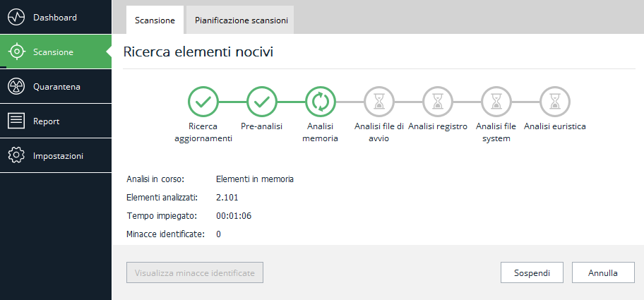Open the Impostazioni gear icon
The image size is (644, 300).
[x=16, y=155]
